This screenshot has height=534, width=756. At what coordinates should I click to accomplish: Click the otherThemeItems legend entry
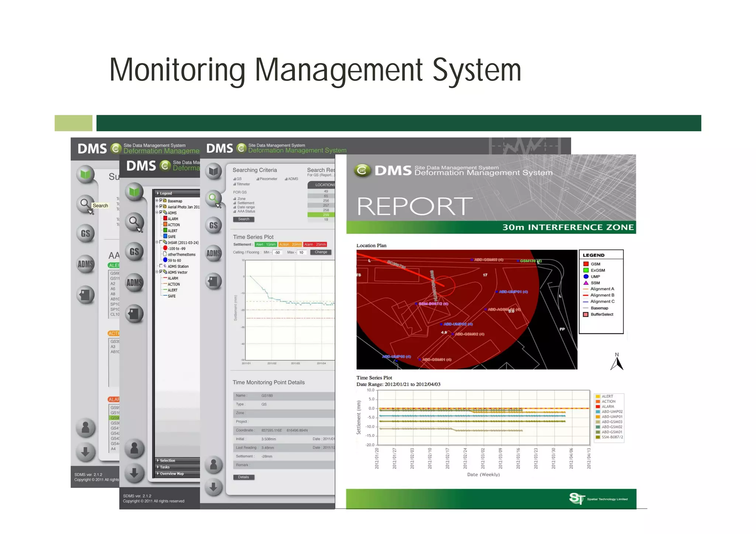click(179, 254)
